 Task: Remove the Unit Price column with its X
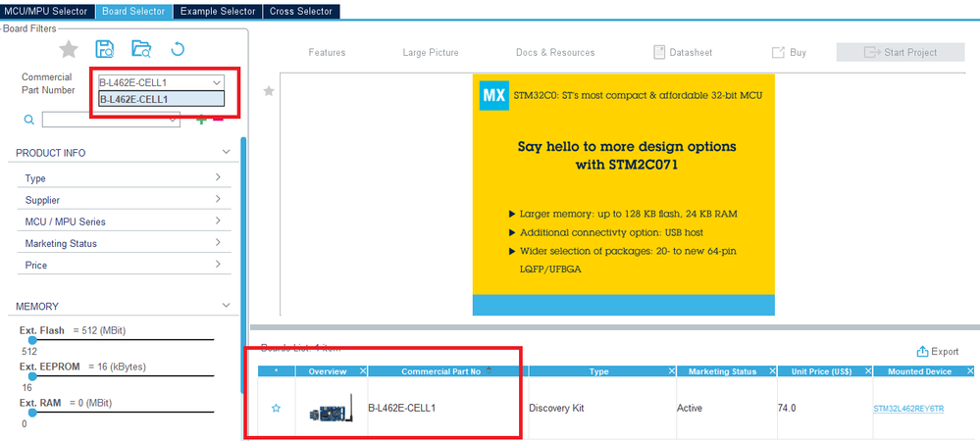click(x=867, y=371)
